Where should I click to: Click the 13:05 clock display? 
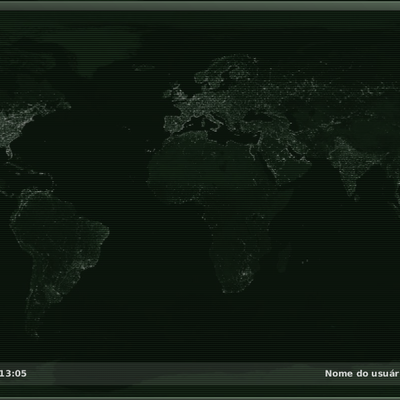(13, 373)
